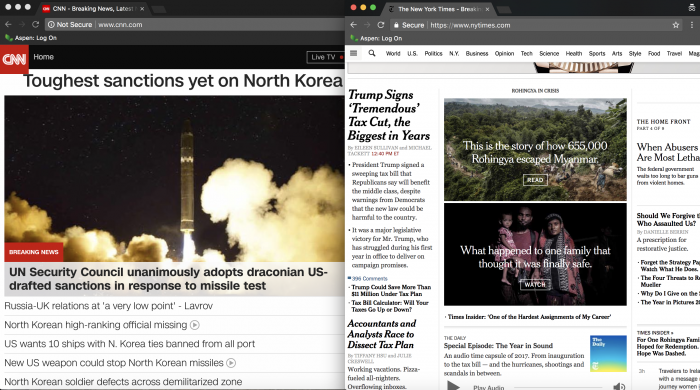700x390 pixels.
Task: Open When Abusers Are Most Lethal article
Action: coord(668,152)
